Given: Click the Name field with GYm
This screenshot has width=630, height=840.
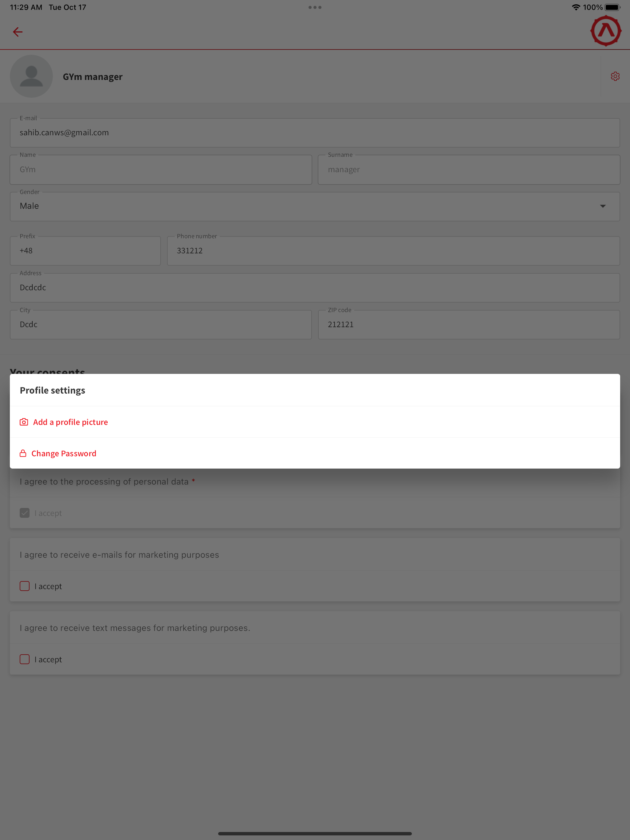Looking at the screenshot, I should pyautogui.click(x=161, y=170).
